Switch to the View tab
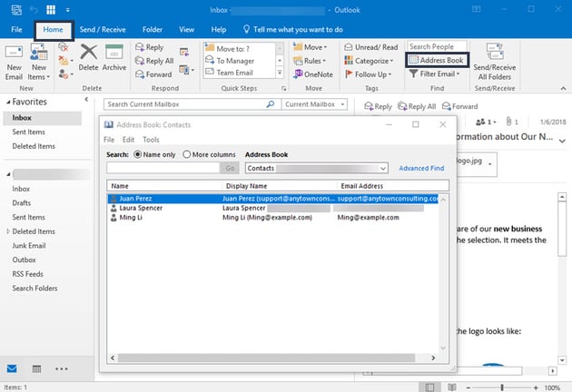572x392 pixels. point(186,30)
